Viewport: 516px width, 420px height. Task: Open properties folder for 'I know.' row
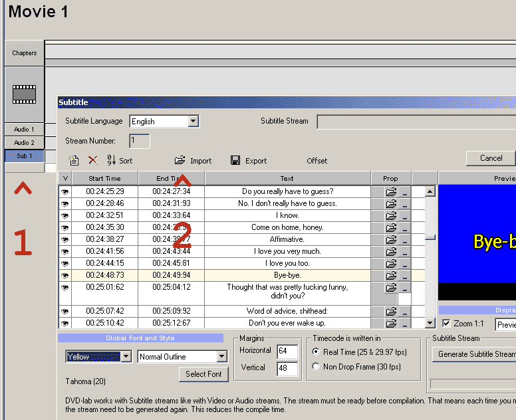[391, 216]
